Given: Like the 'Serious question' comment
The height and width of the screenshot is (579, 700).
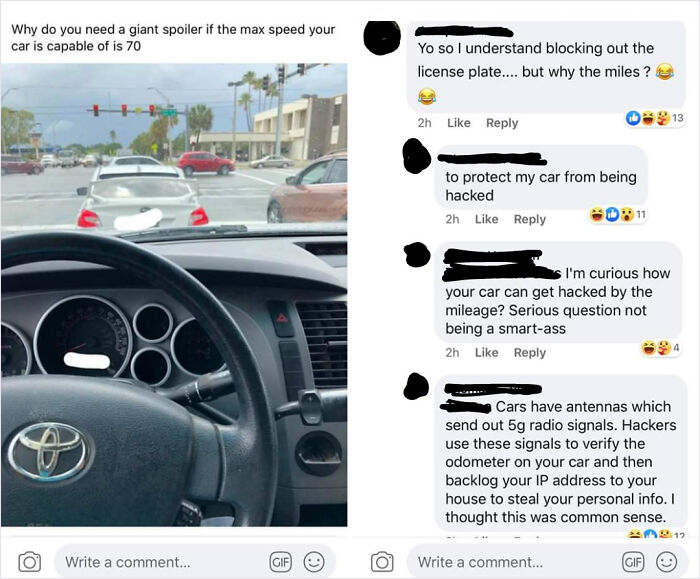Looking at the screenshot, I should tap(486, 353).
